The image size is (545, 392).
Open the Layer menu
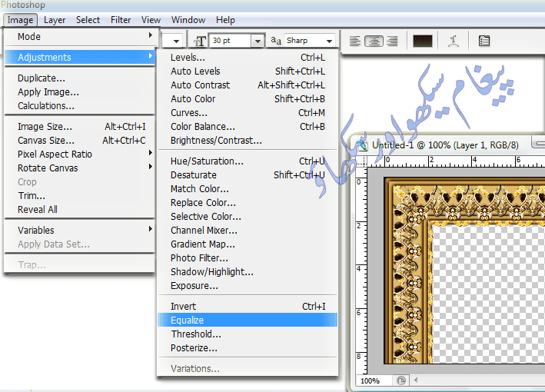pyautogui.click(x=55, y=20)
